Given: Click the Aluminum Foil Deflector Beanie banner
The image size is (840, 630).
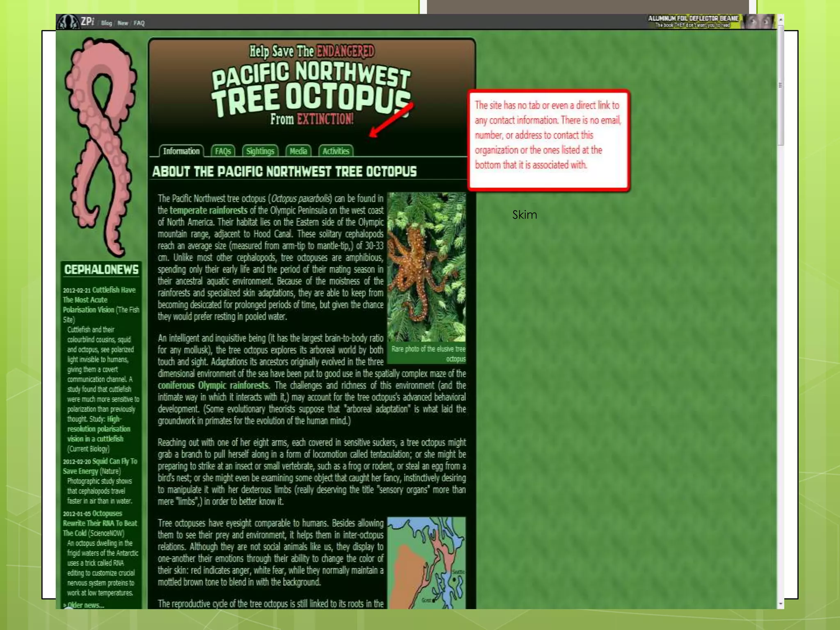Looking at the screenshot, I should [x=711, y=21].
